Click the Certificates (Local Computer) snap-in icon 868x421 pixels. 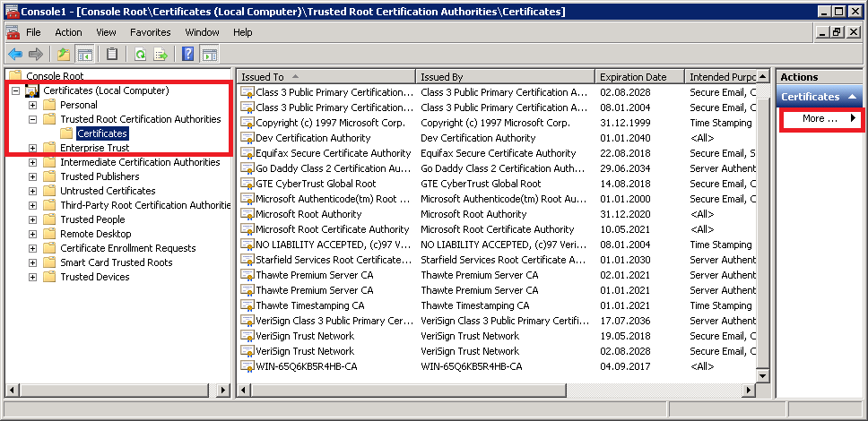32,90
